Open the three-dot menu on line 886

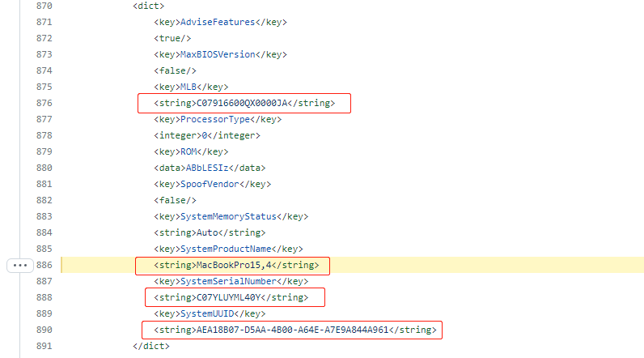[19, 266]
